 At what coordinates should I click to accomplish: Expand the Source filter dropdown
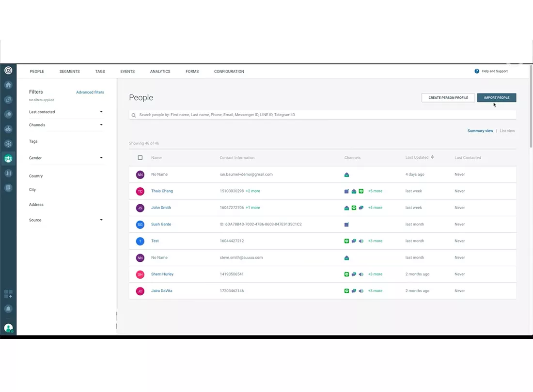pyautogui.click(x=101, y=220)
